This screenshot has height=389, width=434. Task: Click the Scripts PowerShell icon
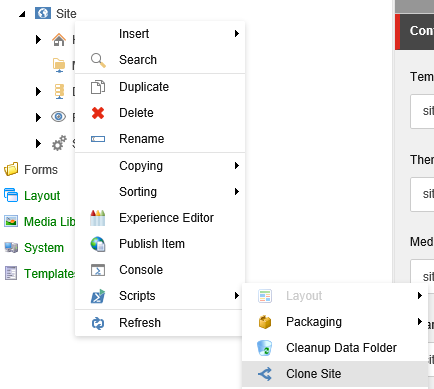pyautogui.click(x=98, y=296)
